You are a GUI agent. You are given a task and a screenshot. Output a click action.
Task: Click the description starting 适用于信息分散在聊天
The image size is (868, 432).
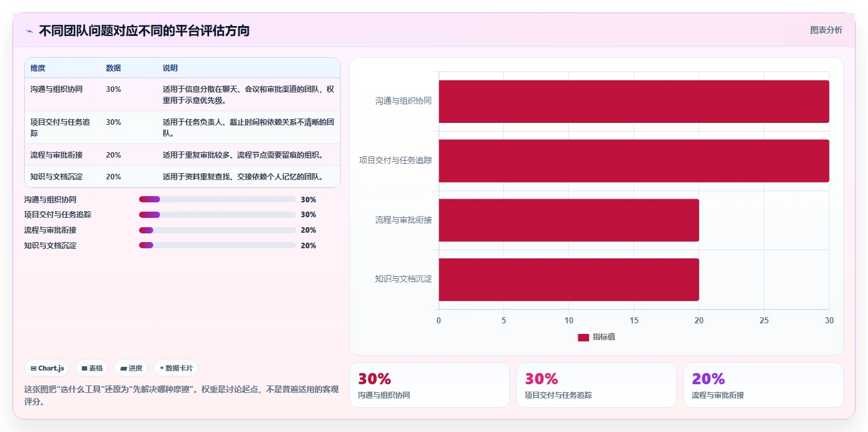(248, 94)
